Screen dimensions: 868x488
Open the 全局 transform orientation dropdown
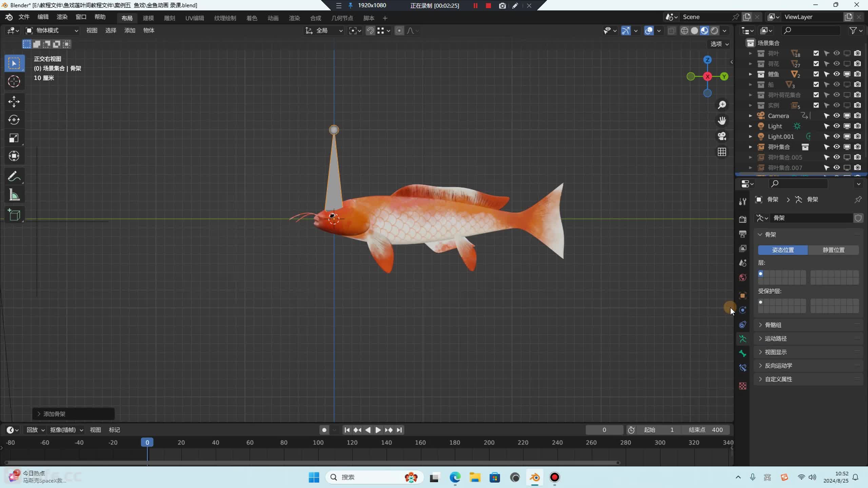point(324,30)
